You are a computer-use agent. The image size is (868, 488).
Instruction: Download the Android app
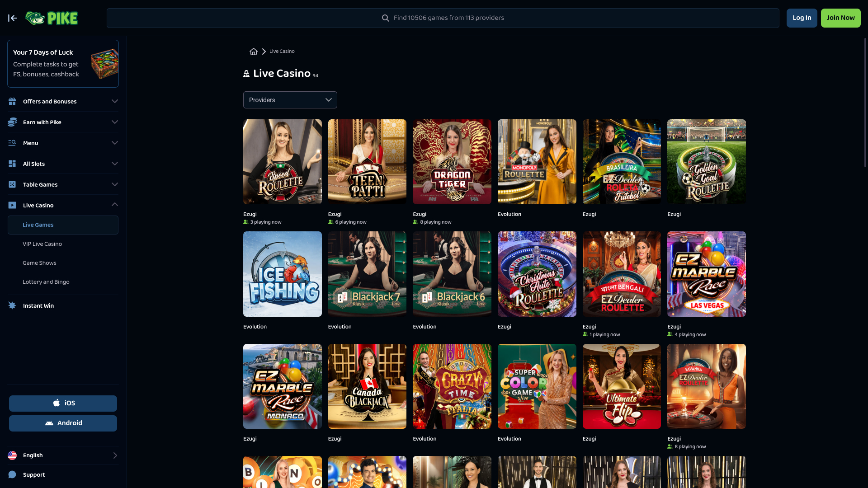[x=63, y=423]
